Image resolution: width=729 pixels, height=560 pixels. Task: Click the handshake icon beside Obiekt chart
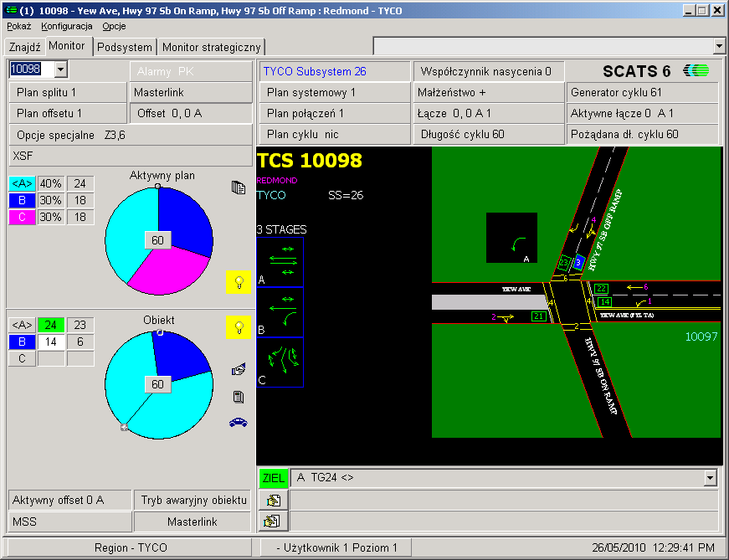tap(239, 368)
